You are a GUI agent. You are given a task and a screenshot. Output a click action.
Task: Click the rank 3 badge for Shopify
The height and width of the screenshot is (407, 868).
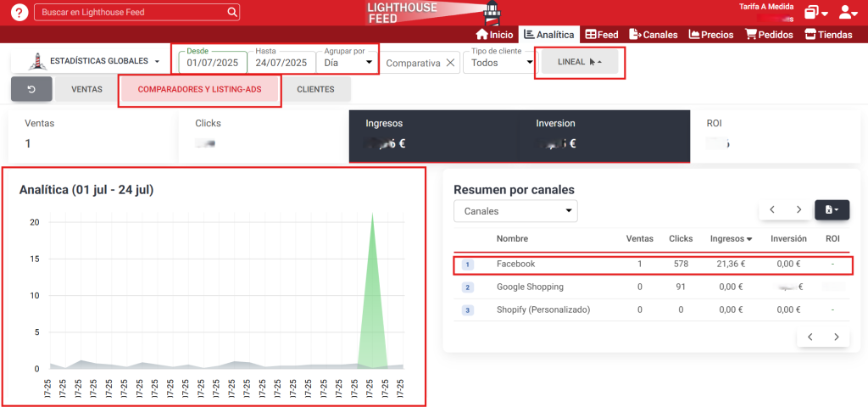pyautogui.click(x=467, y=310)
